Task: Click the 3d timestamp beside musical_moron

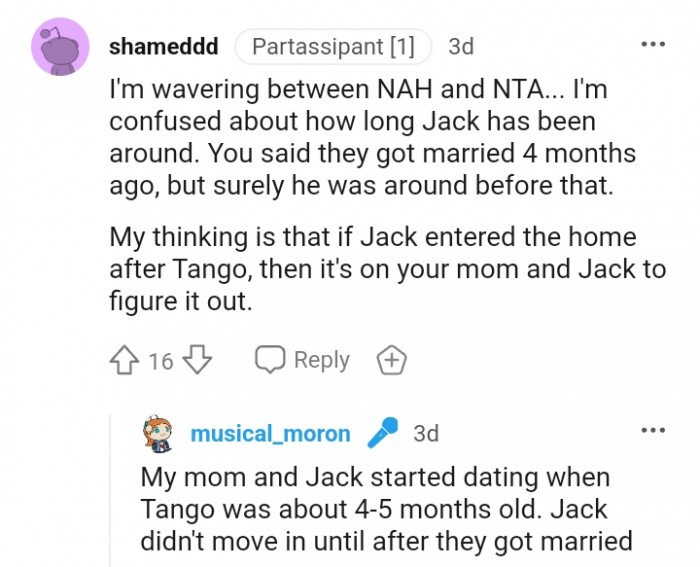Action: (x=426, y=433)
